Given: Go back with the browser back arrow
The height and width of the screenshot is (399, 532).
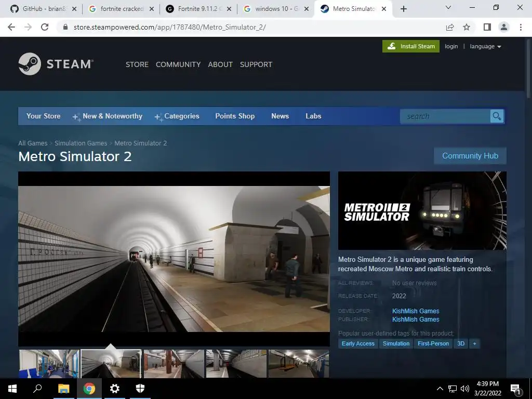Looking at the screenshot, I should coord(11,27).
